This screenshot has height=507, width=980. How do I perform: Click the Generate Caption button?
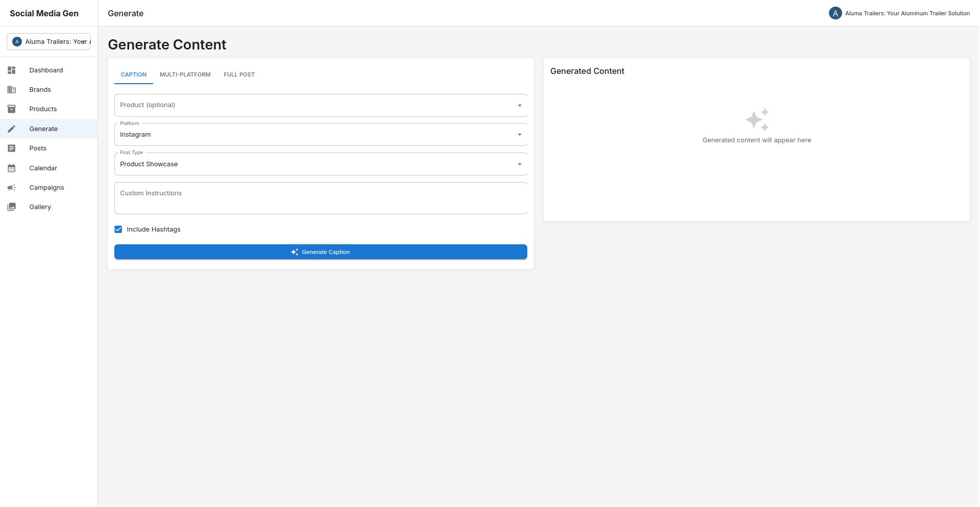tap(321, 251)
